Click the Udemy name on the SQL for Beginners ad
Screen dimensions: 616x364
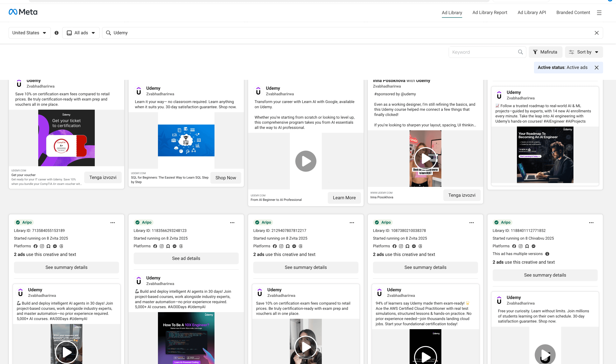[153, 88]
